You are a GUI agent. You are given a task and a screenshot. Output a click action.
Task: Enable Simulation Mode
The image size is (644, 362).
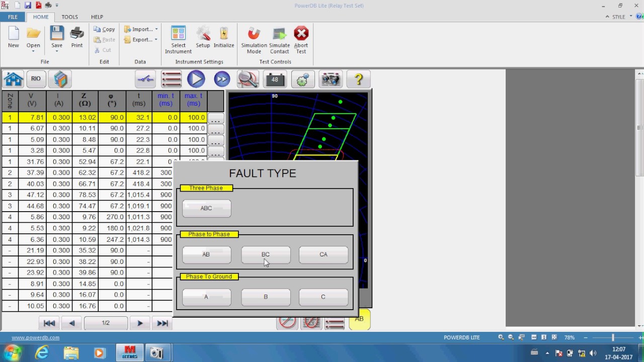coord(254,40)
